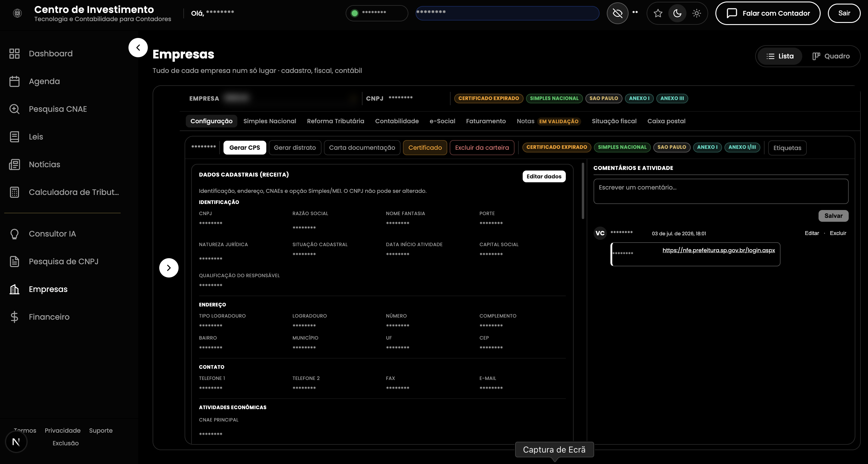This screenshot has height=464, width=868.
Task: Open the Financeiro dollar icon
Action: (x=14, y=317)
